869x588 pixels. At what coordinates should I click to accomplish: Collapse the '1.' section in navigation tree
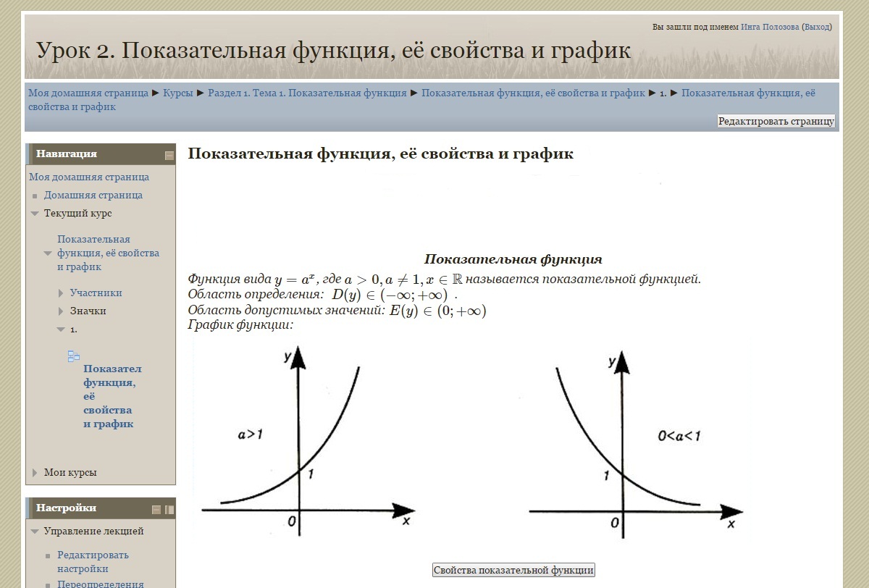pyautogui.click(x=62, y=329)
